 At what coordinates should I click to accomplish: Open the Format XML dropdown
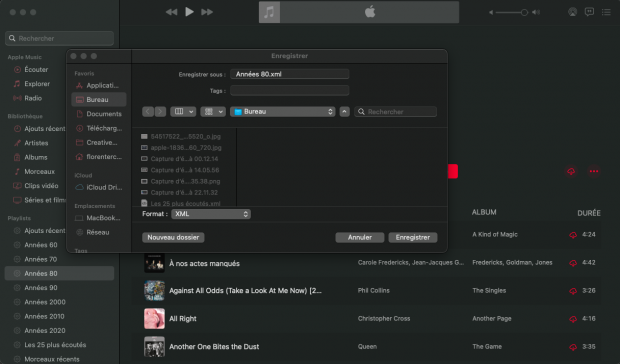[x=211, y=214]
